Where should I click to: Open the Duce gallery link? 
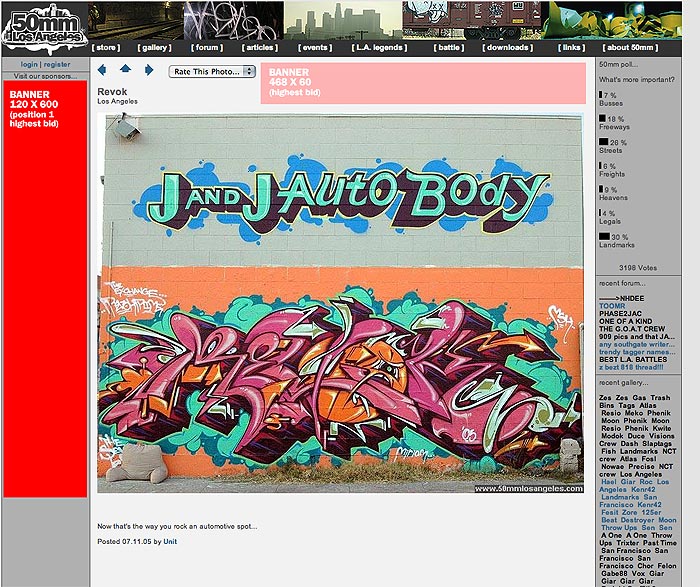pos(636,436)
